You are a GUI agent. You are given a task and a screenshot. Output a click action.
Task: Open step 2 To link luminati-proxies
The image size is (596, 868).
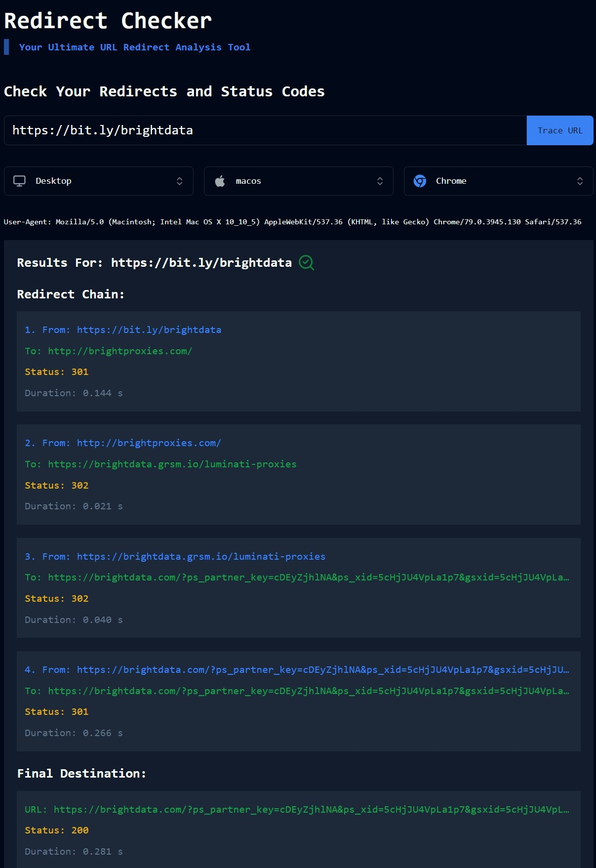tap(172, 464)
